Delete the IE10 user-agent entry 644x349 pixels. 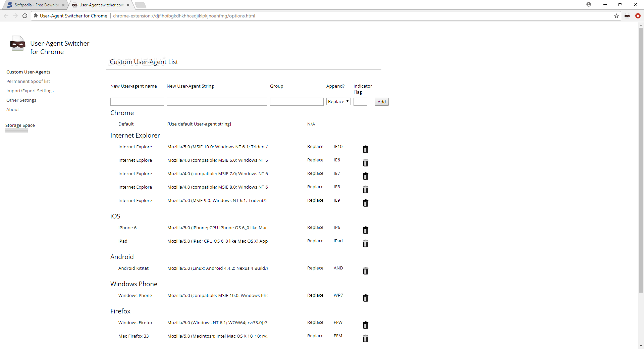pyautogui.click(x=366, y=149)
